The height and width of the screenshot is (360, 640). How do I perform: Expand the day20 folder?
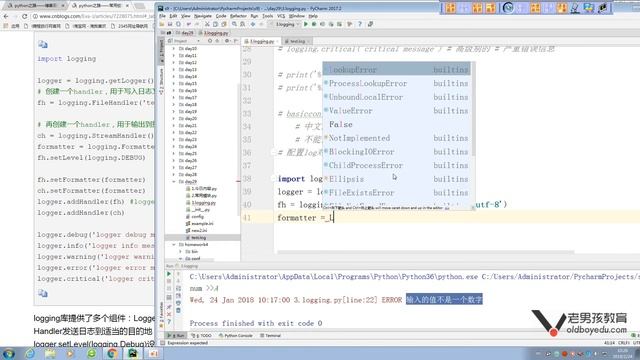[x=174, y=118]
